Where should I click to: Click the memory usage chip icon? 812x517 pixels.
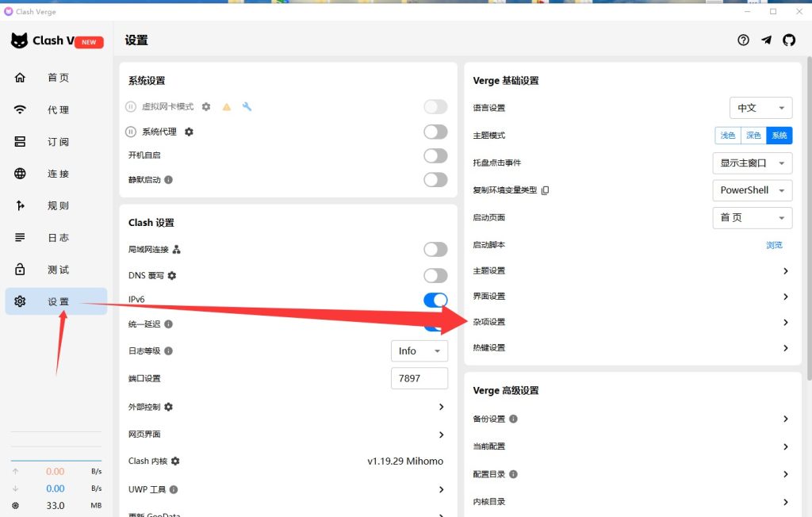[15, 506]
